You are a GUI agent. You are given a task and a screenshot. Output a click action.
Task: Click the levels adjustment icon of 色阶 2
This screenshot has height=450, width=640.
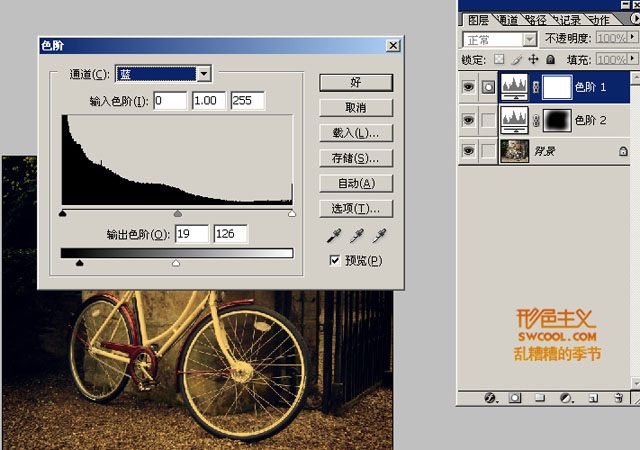(x=514, y=120)
